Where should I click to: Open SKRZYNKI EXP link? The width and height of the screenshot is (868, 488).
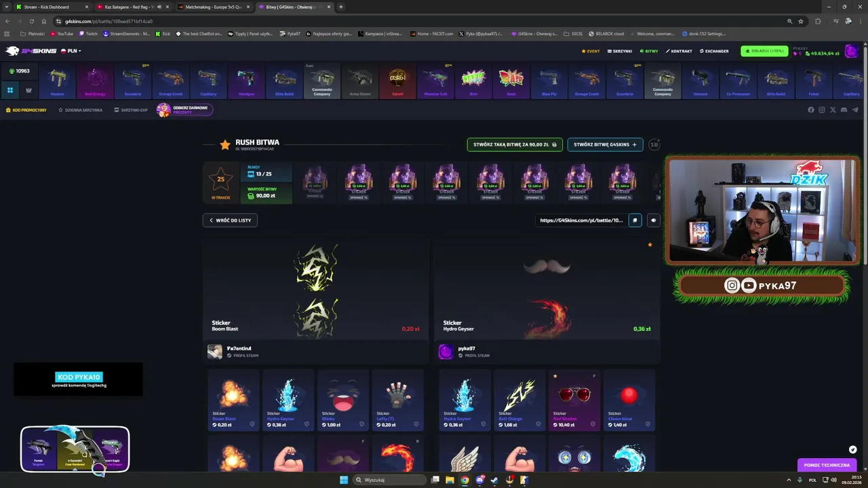click(131, 110)
